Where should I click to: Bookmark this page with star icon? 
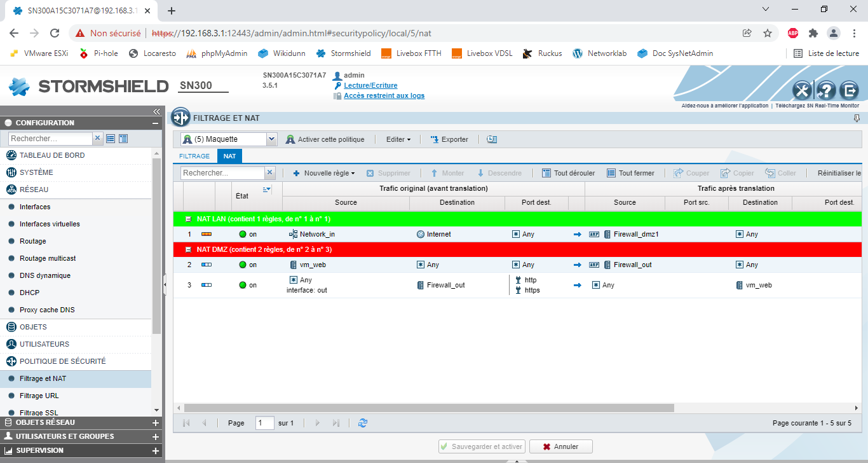(767, 33)
